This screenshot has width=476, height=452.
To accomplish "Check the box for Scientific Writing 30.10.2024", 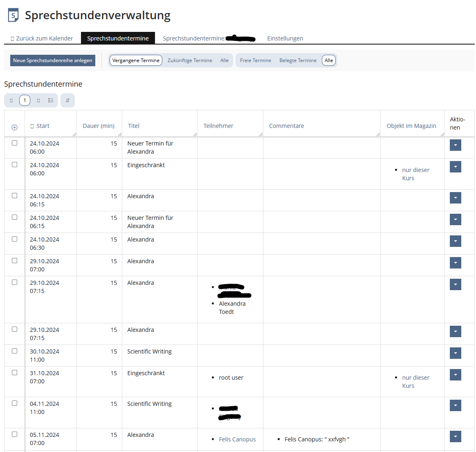I will click(15, 351).
